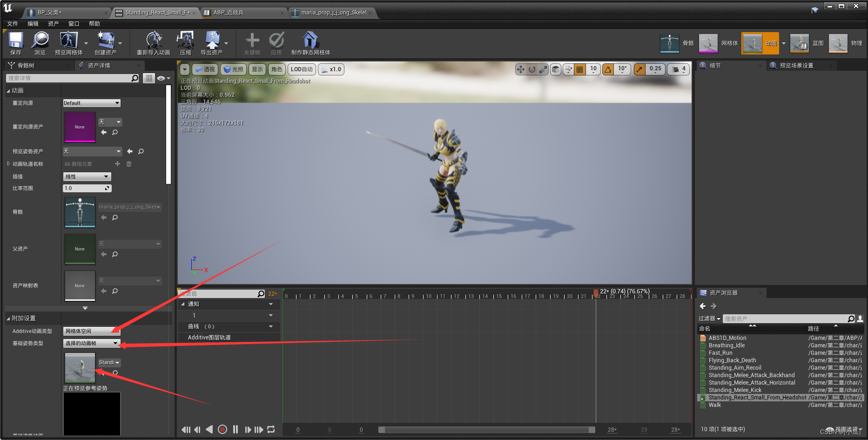The width and height of the screenshot is (868, 440).
Task: Switch to Skeleton (骨骼) editor mode
Action: [x=677, y=43]
